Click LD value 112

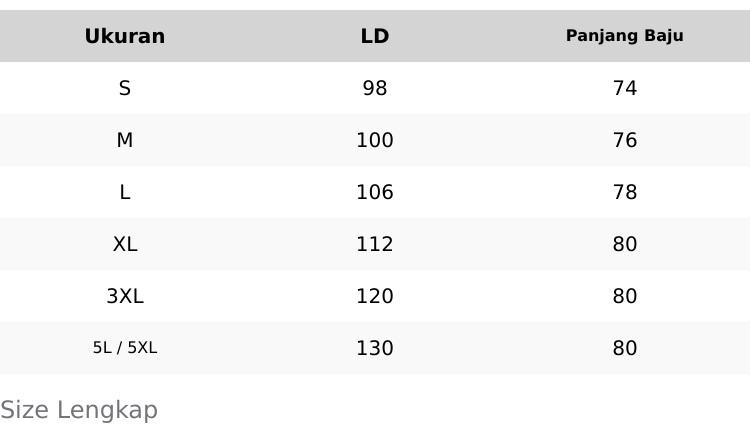point(374,244)
